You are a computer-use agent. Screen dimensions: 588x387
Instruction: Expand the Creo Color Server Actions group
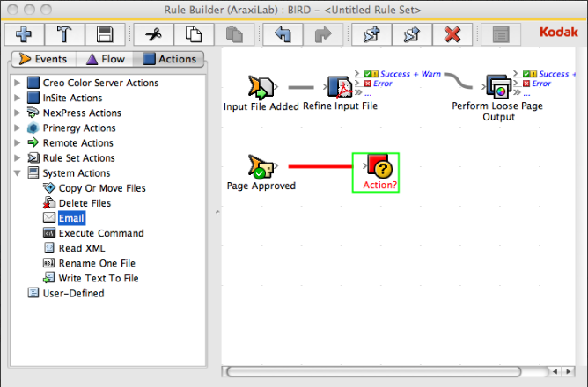click(x=18, y=83)
